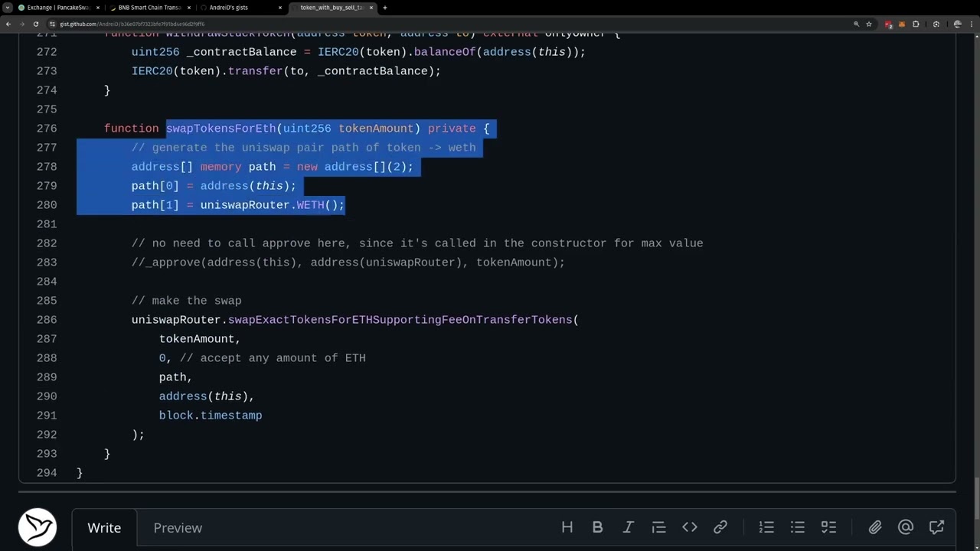980x551 pixels.
Task: Click "tokenAmount," on line 287
Action: coord(200,339)
